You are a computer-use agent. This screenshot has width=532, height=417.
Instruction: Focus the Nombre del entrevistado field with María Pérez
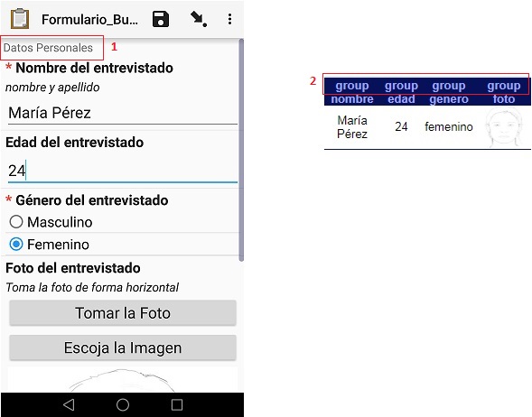(123, 113)
